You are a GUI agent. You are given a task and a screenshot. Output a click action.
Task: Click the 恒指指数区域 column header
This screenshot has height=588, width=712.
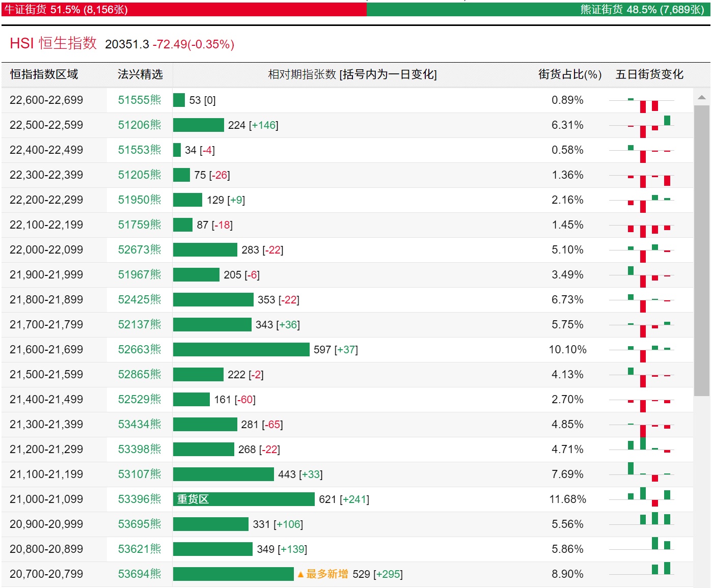tap(44, 74)
